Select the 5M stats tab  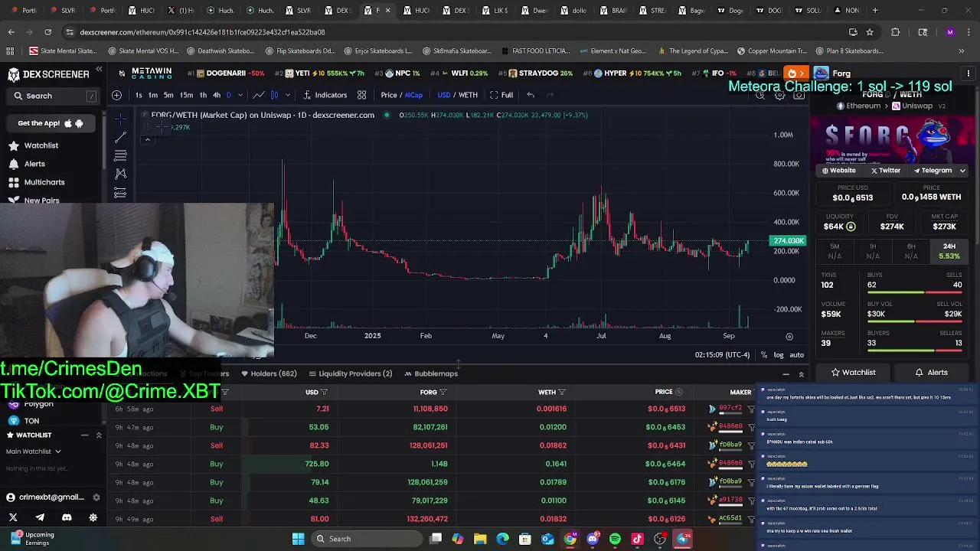click(835, 251)
